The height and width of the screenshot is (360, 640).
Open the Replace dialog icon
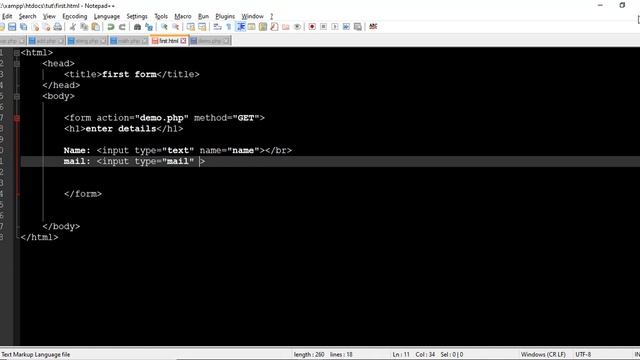149,27
